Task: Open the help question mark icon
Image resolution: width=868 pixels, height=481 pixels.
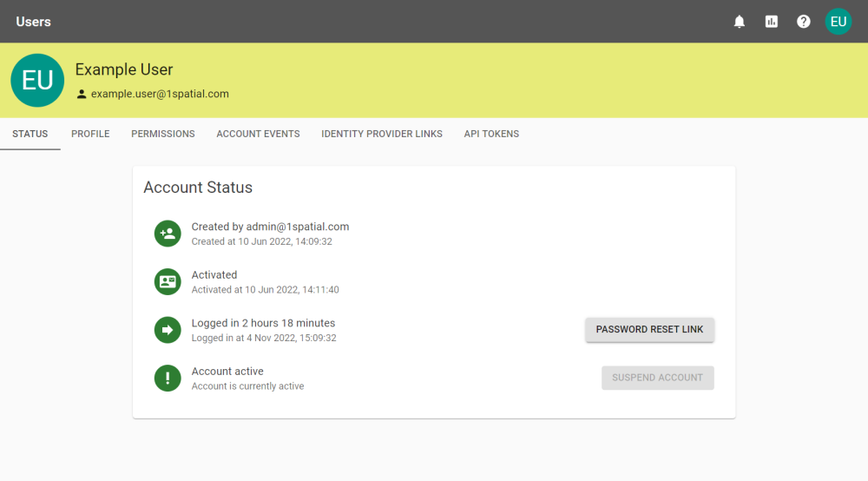Action: 803,22
